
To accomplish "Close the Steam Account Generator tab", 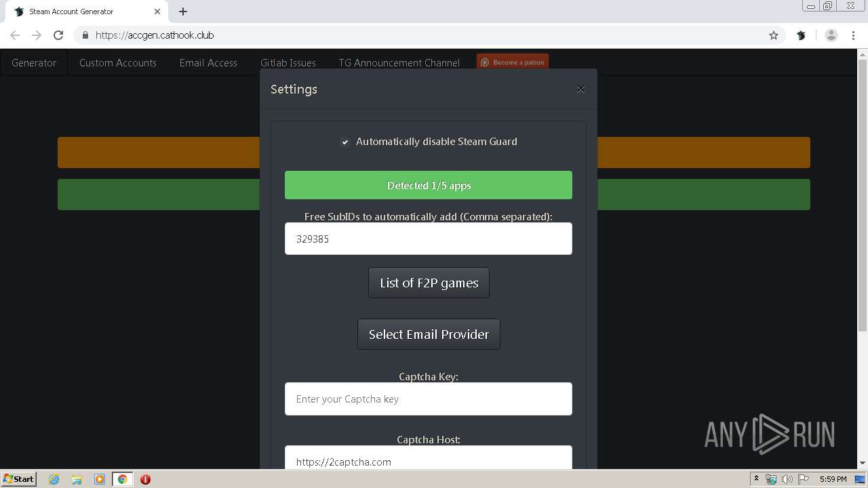I will 157,12.
